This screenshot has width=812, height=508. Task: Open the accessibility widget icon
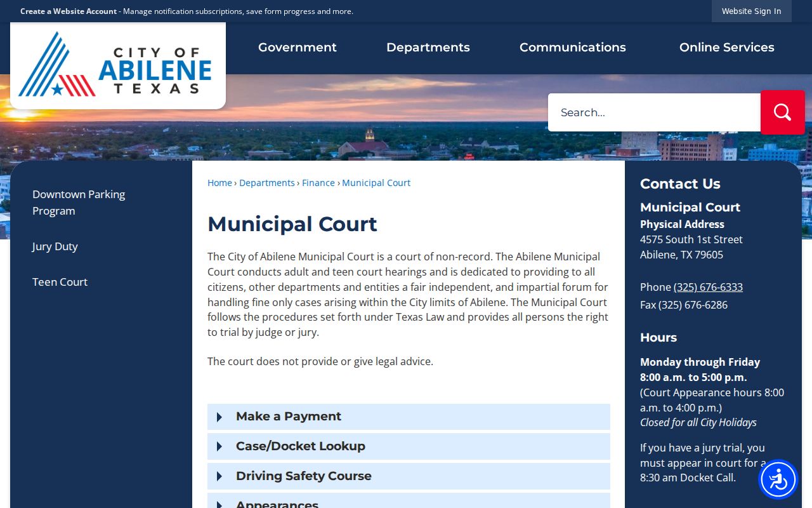(778, 479)
